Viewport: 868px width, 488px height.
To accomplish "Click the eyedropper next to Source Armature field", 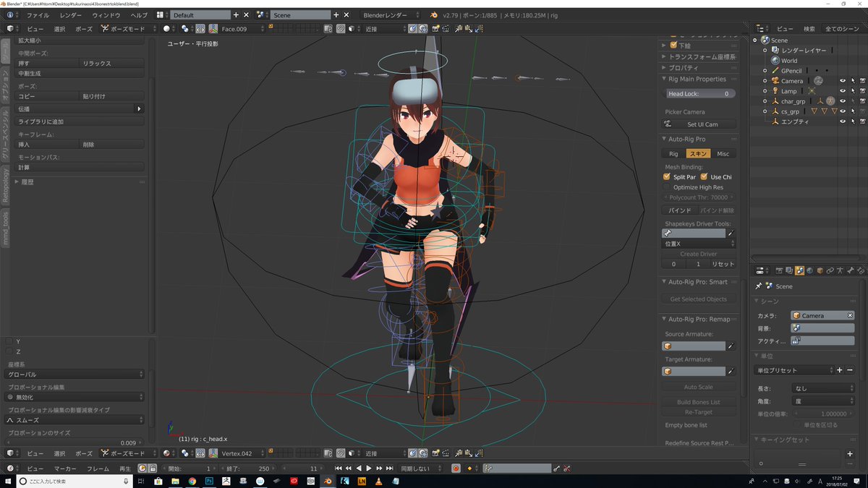I will pyautogui.click(x=731, y=346).
